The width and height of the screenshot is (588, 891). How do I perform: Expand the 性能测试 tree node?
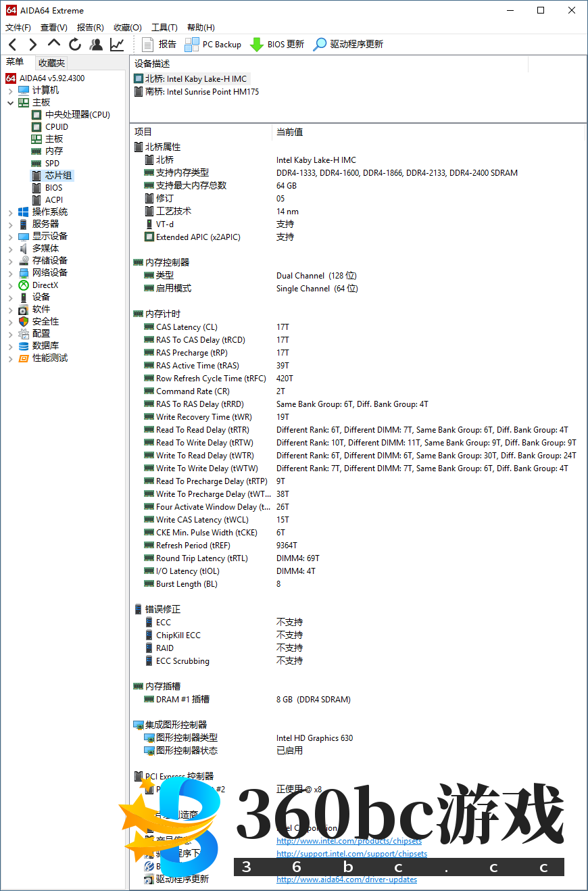click(10, 358)
